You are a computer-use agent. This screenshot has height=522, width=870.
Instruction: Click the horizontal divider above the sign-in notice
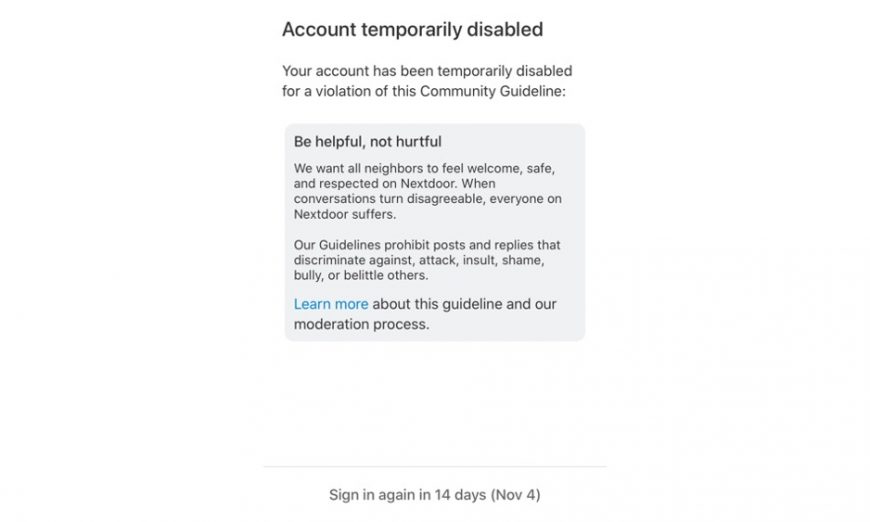[x=435, y=467]
